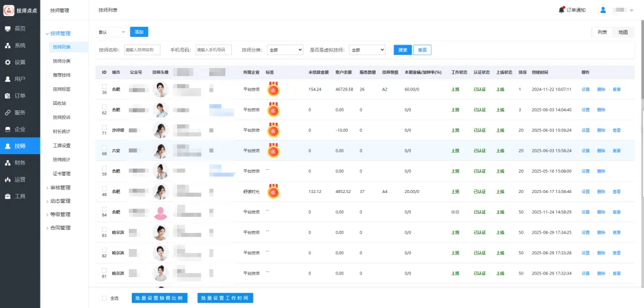Tick the checkbox for technician ID 36

coord(104,86)
